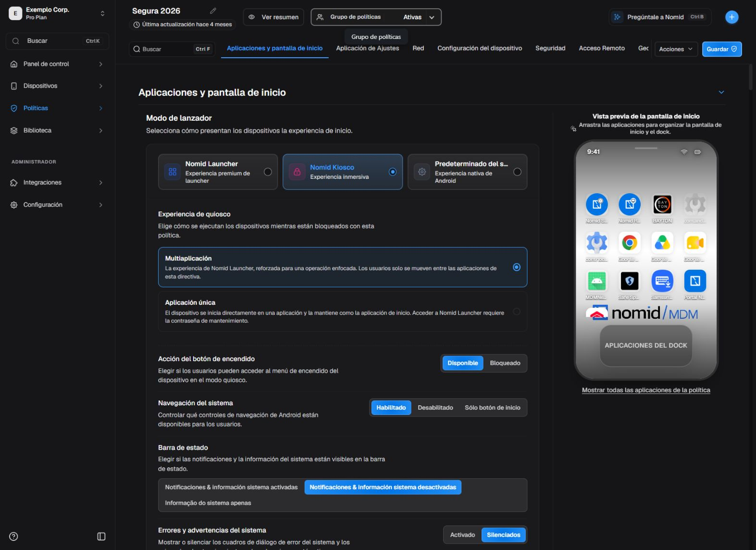Select the Samsung keyboard app icon
The height and width of the screenshot is (550, 756).
(x=662, y=281)
